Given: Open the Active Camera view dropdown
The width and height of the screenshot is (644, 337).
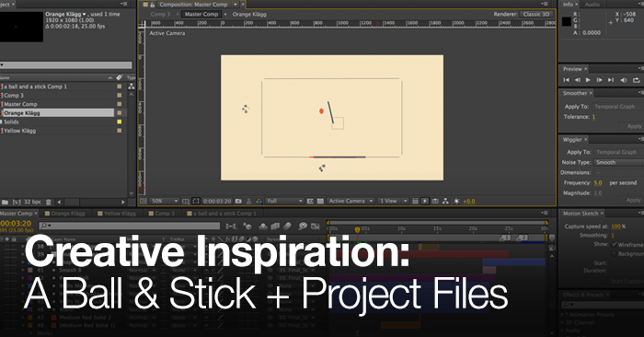Looking at the screenshot, I should [351, 202].
